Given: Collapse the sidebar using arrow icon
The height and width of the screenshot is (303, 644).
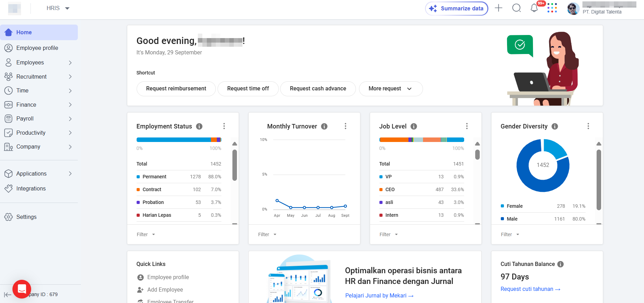Looking at the screenshot, I should (7, 295).
